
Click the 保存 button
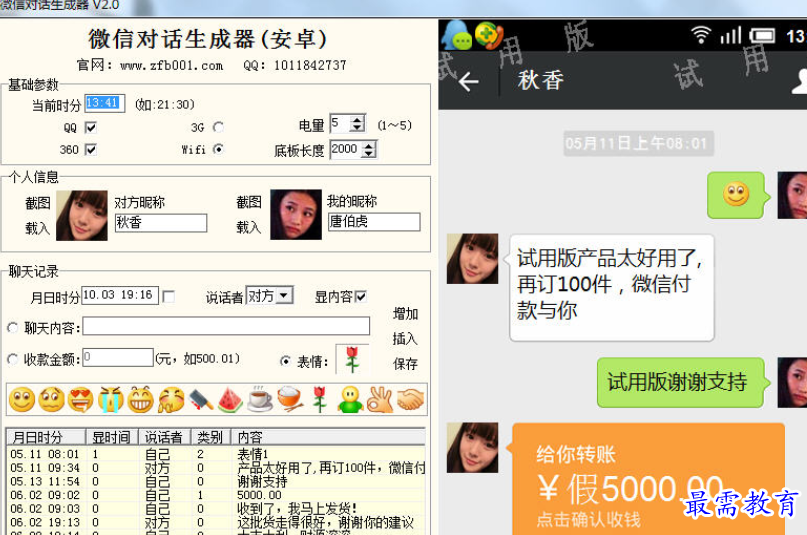(405, 364)
